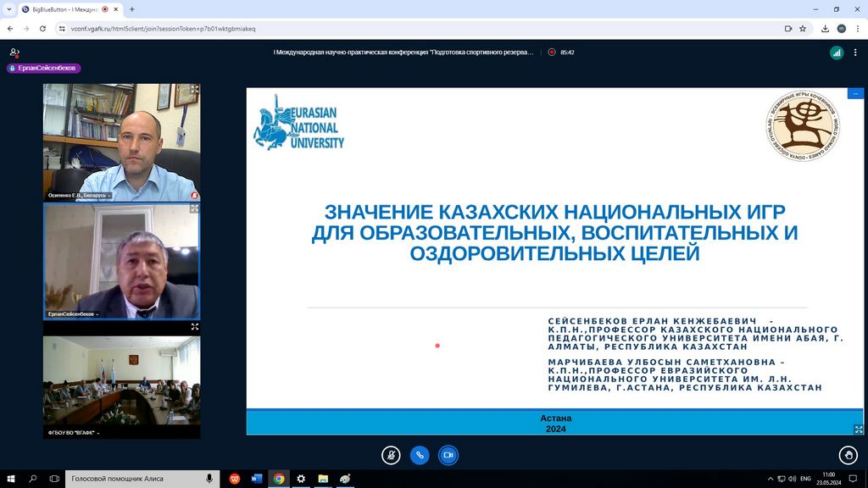Open the three-dot options menu in BigBlueButton
The width and height of the screenshot is (868, 488).
click(856, 53)
